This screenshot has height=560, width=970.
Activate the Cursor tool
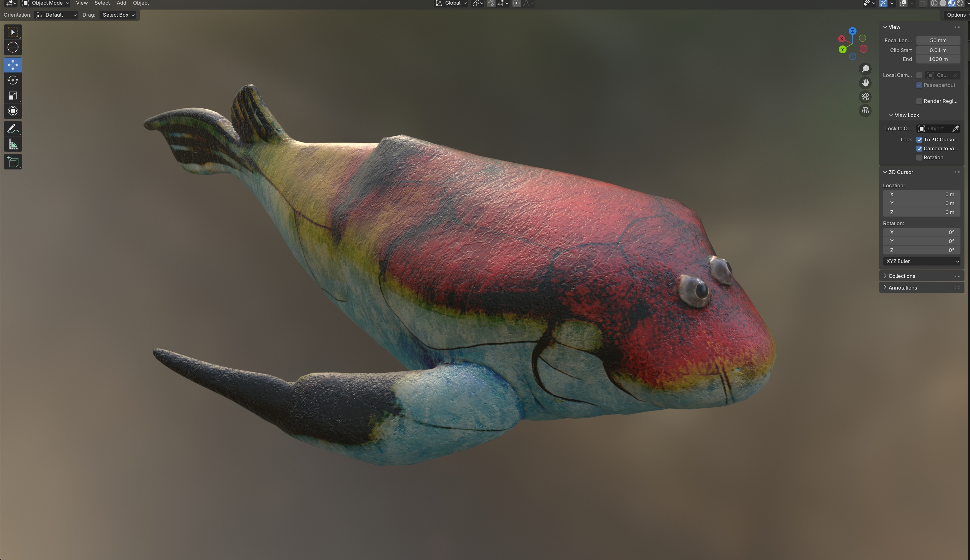pyautogui.click(x=13, y=47)
